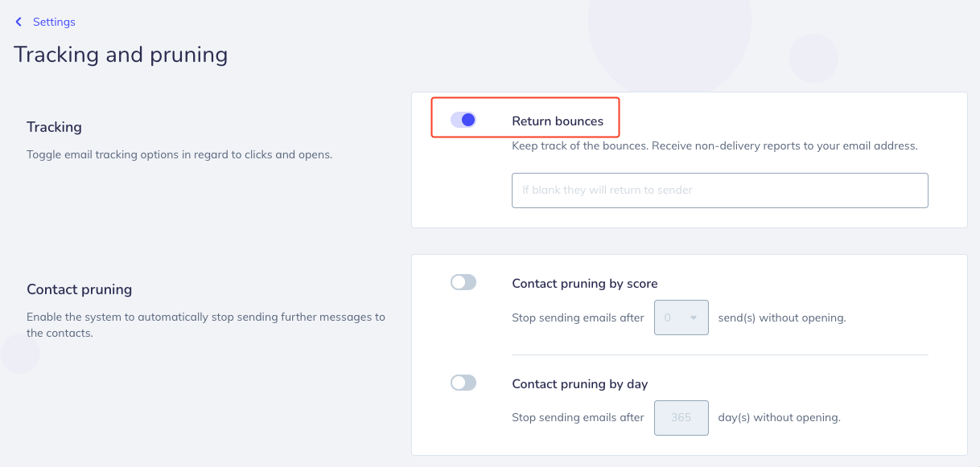This screenshot has height=467, width=980.
Task: Click the Keep track of the bounces text
Action: coord(714,146)
